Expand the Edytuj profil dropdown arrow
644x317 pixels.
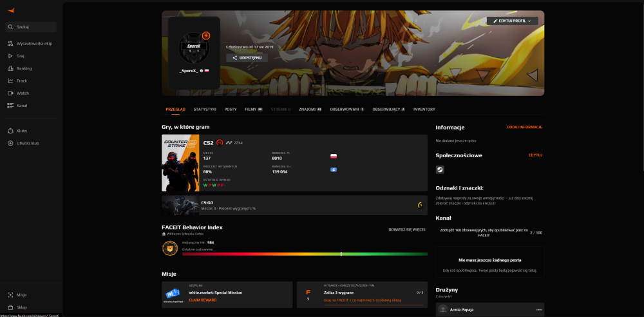(529, 21)
